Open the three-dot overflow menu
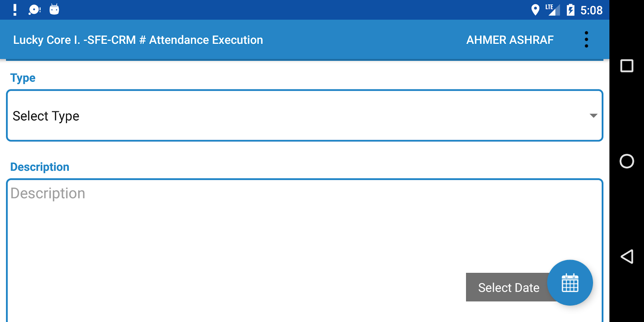644x322 pixels. [586, 39]
